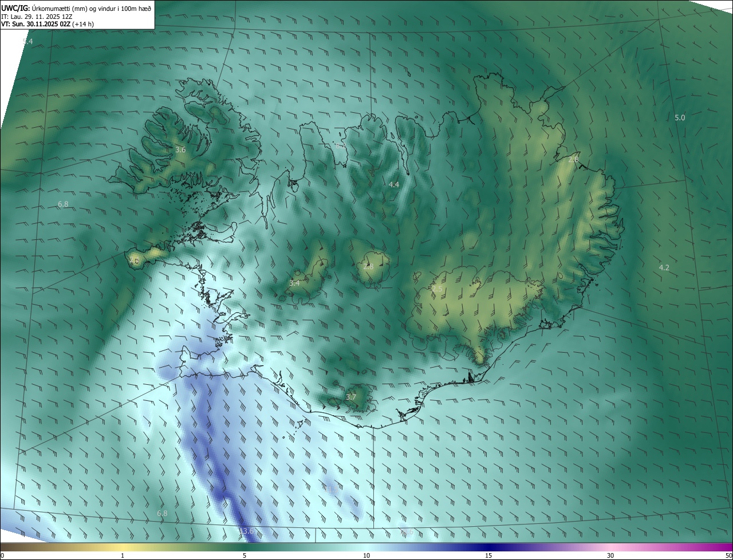The width and height of the screenshot is (733, 560).
Task: Click the 15 tick on the color scale
Action: point(488,555)
